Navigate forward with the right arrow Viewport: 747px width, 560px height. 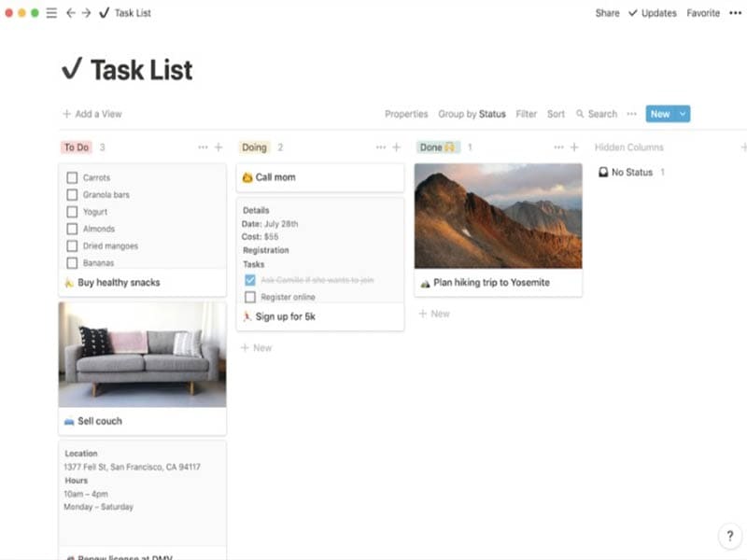point(86,13)
